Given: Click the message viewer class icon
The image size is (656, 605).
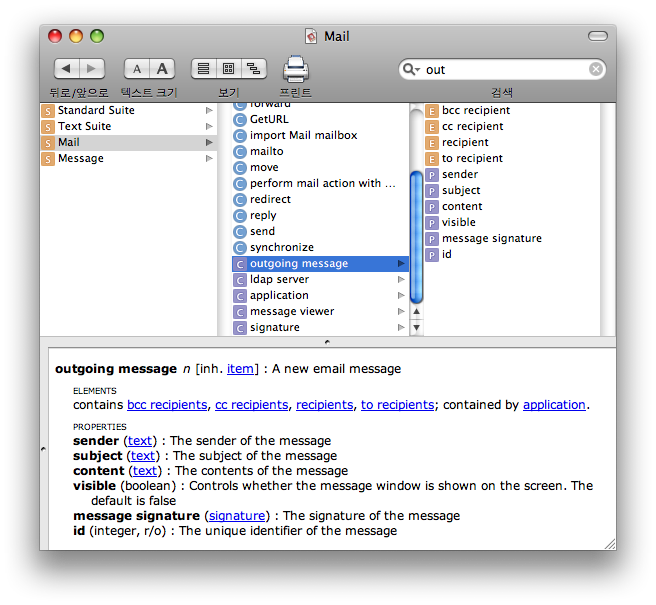Looking at the screenshot, I should pyautogui.click(x=240, y=313).
